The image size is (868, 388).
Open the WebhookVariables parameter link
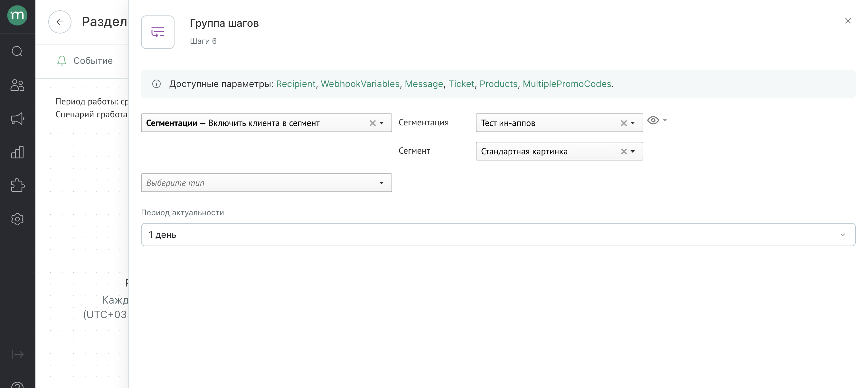pyautogui.click(x=360, y=84)
